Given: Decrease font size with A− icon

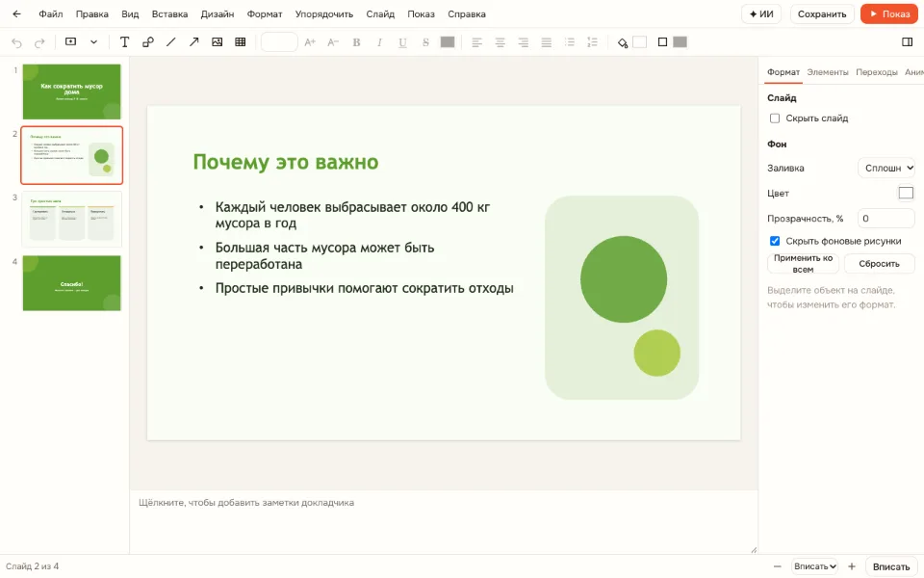Looking at the screenshot, I should click(333, 41).
